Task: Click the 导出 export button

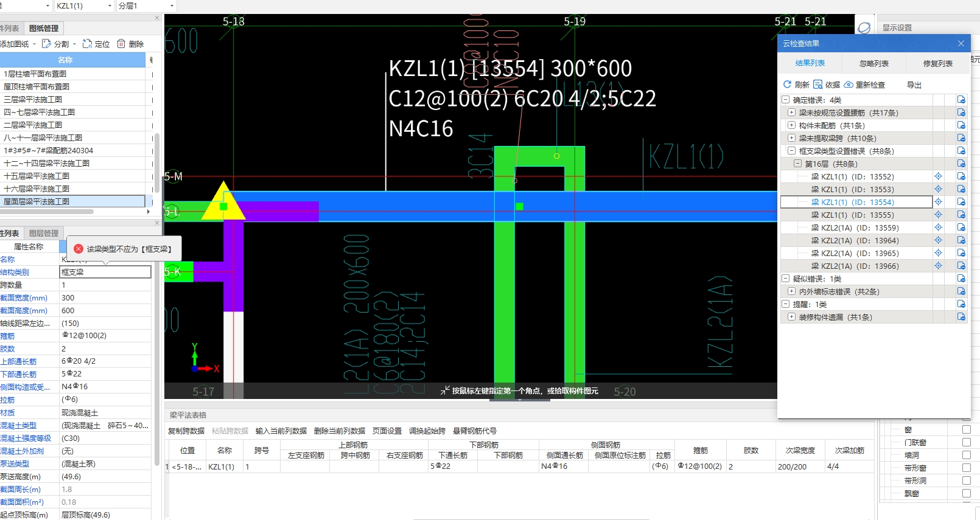Action: [x=914, y=85]
